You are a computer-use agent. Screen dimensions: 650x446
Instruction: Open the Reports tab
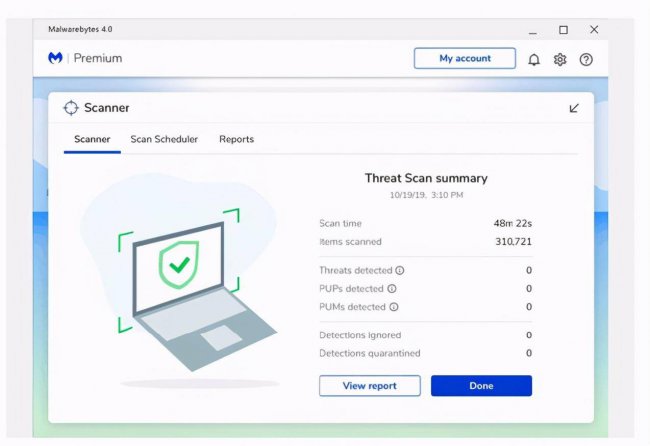tap(236, 139)
